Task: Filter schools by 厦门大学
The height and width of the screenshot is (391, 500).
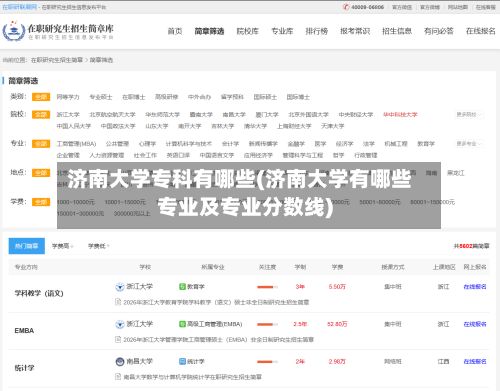Action: click(267, 115)
